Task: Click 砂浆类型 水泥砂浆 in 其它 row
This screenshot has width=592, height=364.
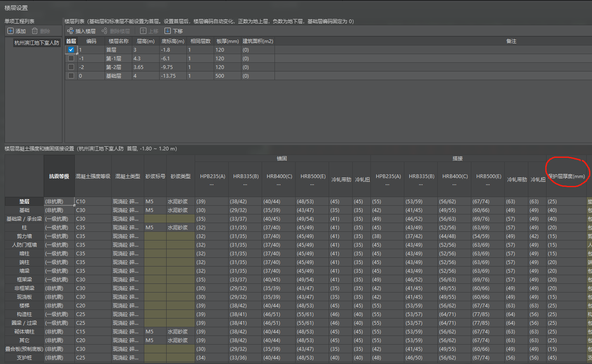Action: pyautogui.click(x=180, y=340)
